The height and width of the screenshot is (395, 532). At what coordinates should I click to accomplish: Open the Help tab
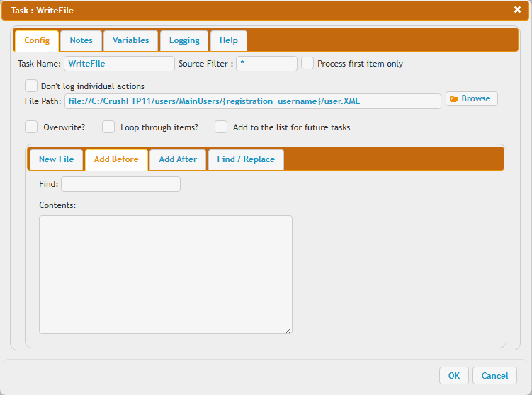pyautogui.click(x=228, y=40)
